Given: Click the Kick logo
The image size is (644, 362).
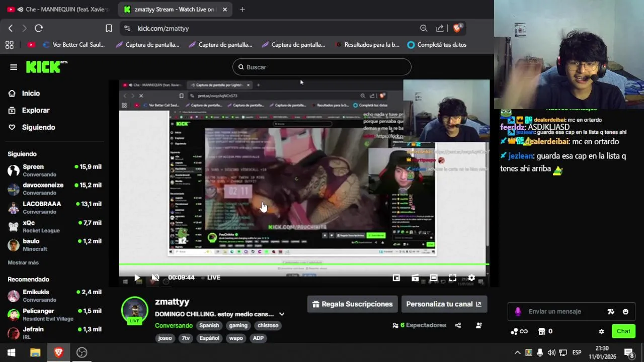Looking at the screenshot, I should pyautogui.click(x=46, y=67).
